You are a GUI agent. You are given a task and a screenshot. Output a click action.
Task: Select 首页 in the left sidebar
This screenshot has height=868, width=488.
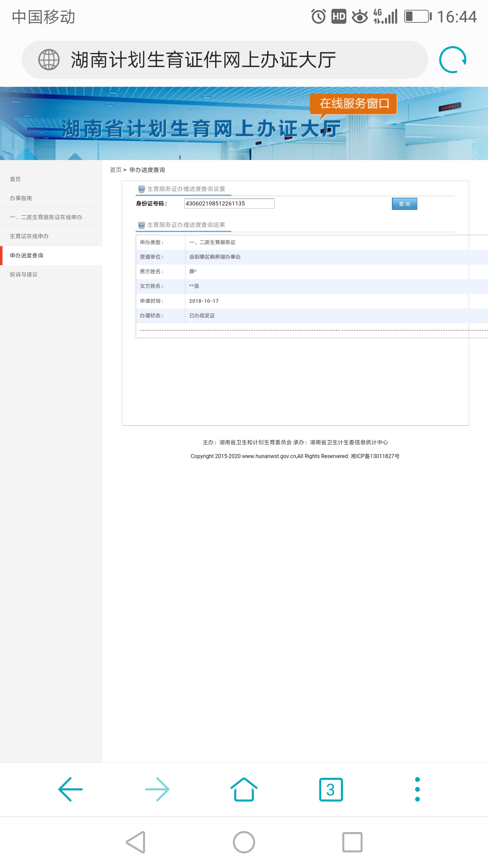tap(15, 179)
